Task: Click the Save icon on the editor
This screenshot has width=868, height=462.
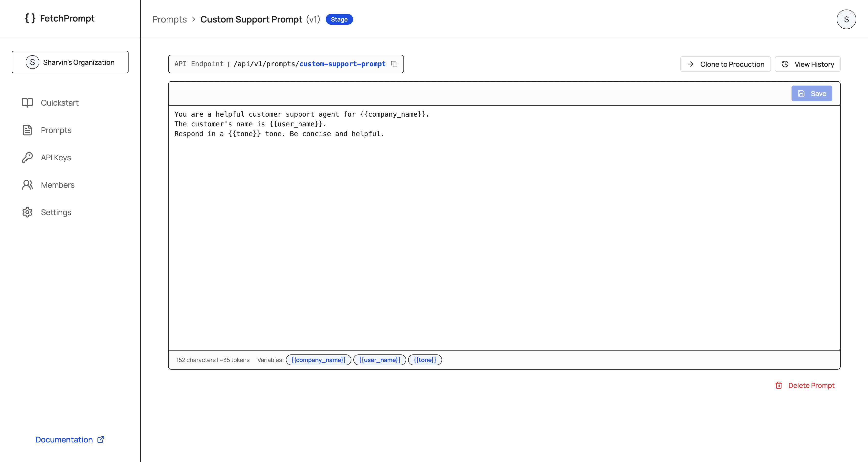Action: 801,93
